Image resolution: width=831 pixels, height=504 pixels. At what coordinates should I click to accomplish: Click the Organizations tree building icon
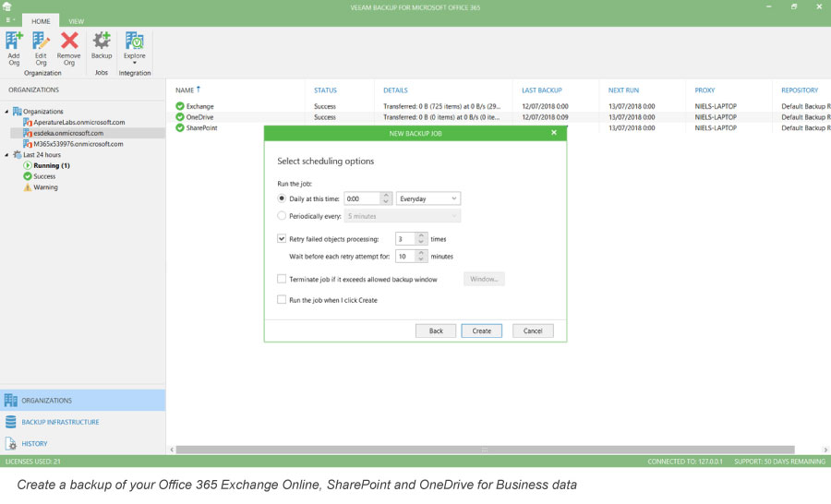coord(18,112)
